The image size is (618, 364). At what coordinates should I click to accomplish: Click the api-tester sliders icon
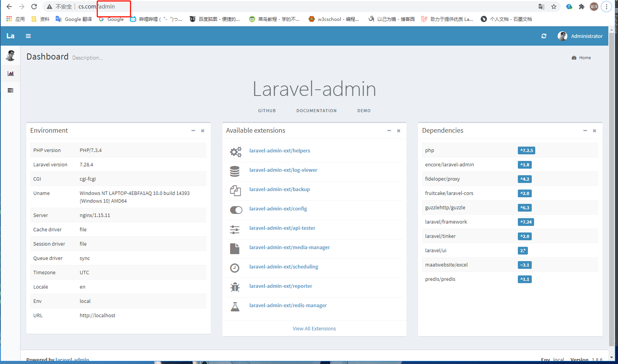235,229
